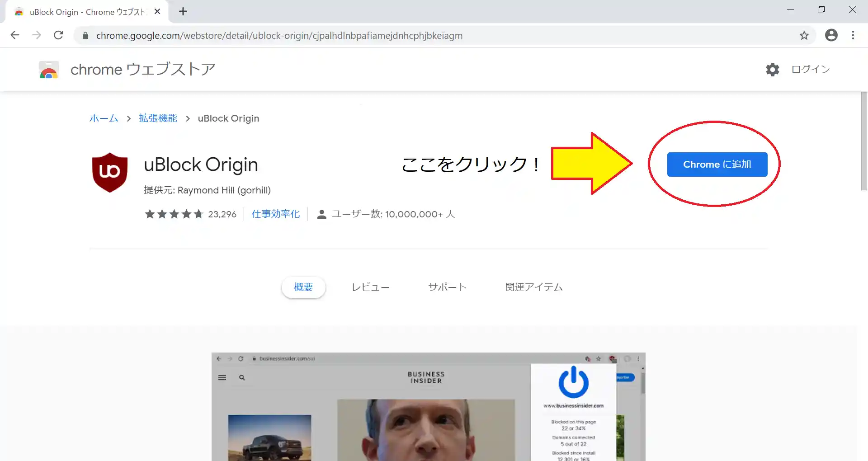
Task: Click the Chrome に追加 button
Action: (x=717, y=165)
